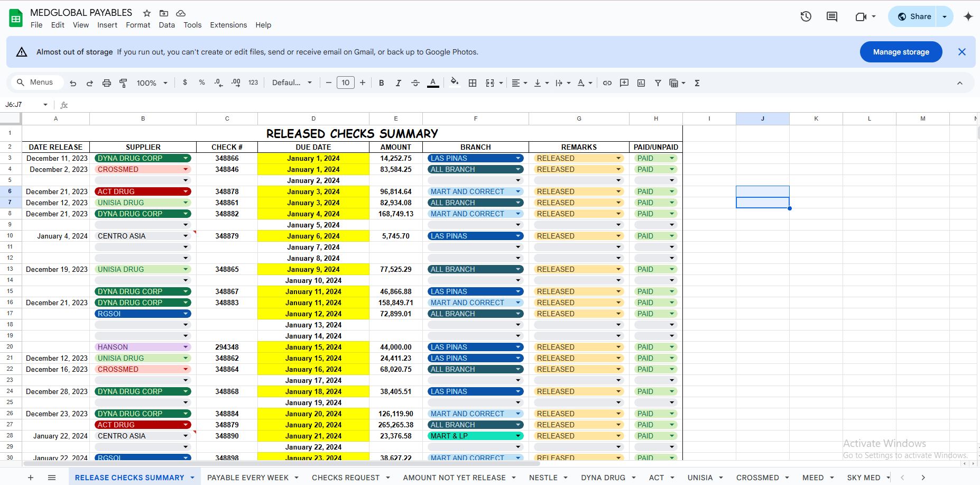The height and width of the screenshot is (485, 980).
Task: Open the Extensions menu
Action: 228,25
